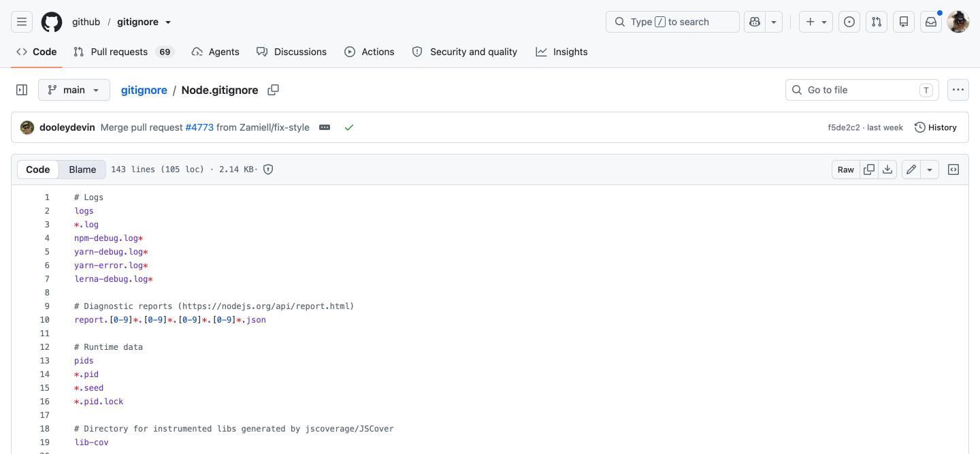Screen dimensions: 980x454
Task: Expand more edit options dropdown
Action: [x=930, y=169]
